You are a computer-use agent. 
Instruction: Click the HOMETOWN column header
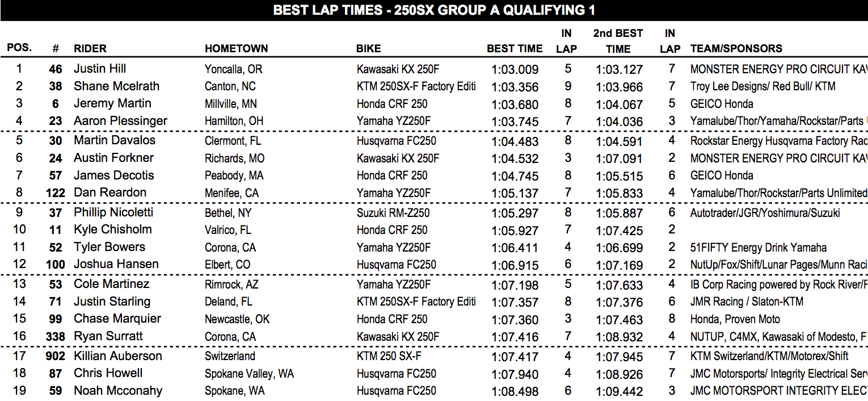(236, 49)
